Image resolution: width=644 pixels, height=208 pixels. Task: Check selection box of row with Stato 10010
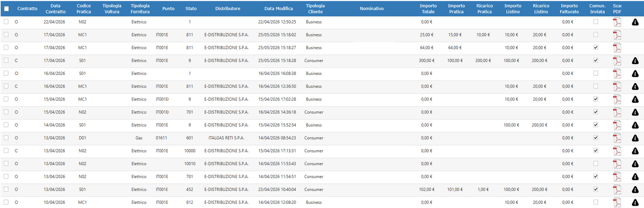click(6, 164)
